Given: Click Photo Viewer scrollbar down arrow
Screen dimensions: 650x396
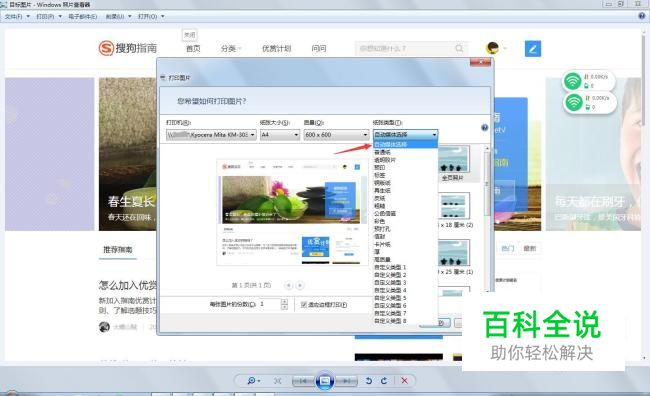Looking at the screenshot, I should 645,358.
